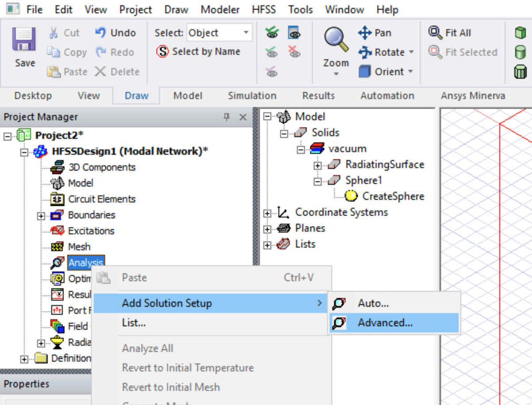Screen dimensions: 532x405
Task: Open the Modeler menu
Action: [x=220, y=9]
